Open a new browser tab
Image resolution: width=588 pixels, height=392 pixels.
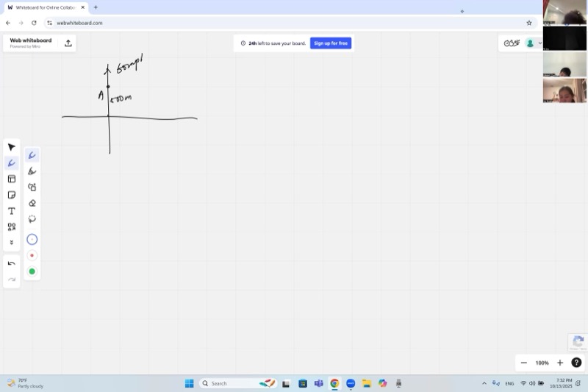(x=96, y=7)
